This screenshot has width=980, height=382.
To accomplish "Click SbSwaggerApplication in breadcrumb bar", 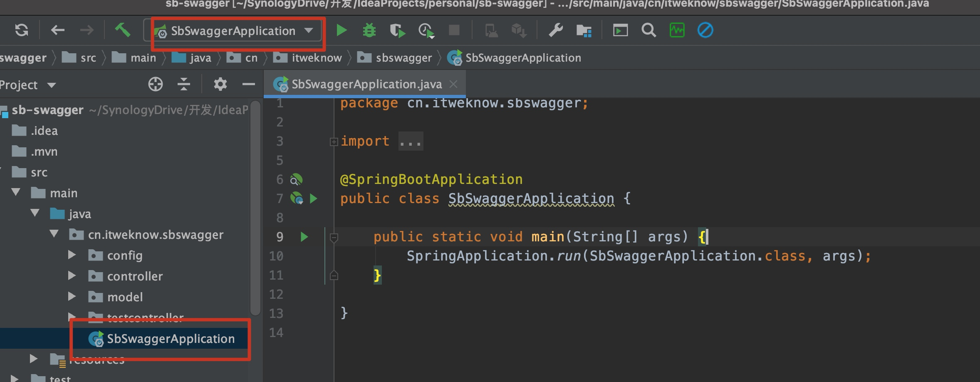I will point(514,57).
